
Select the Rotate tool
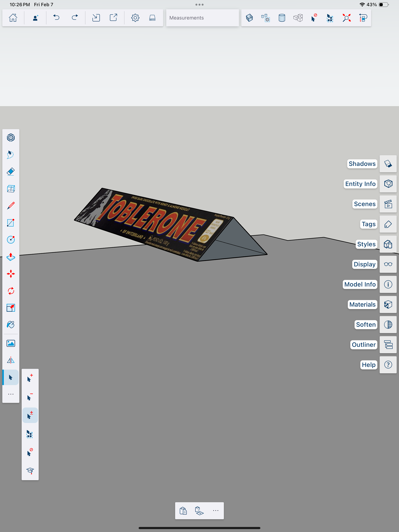point(11,291)
